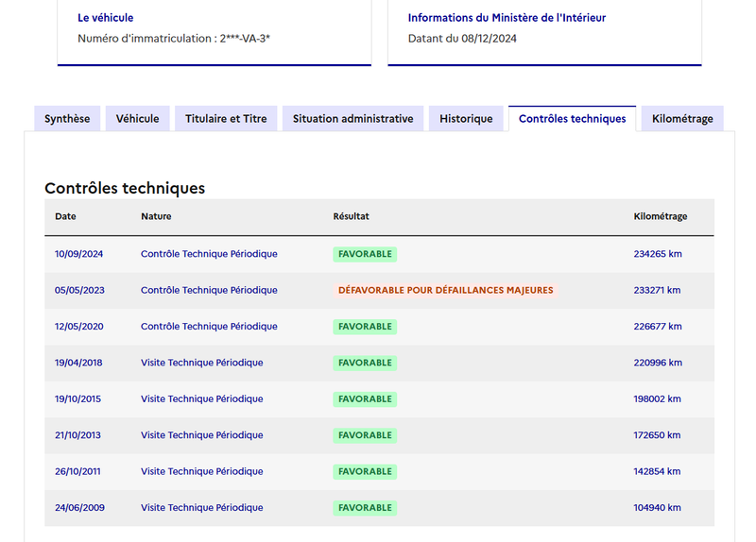
Task: Click the Résultat column header
Action: [351, 216]
